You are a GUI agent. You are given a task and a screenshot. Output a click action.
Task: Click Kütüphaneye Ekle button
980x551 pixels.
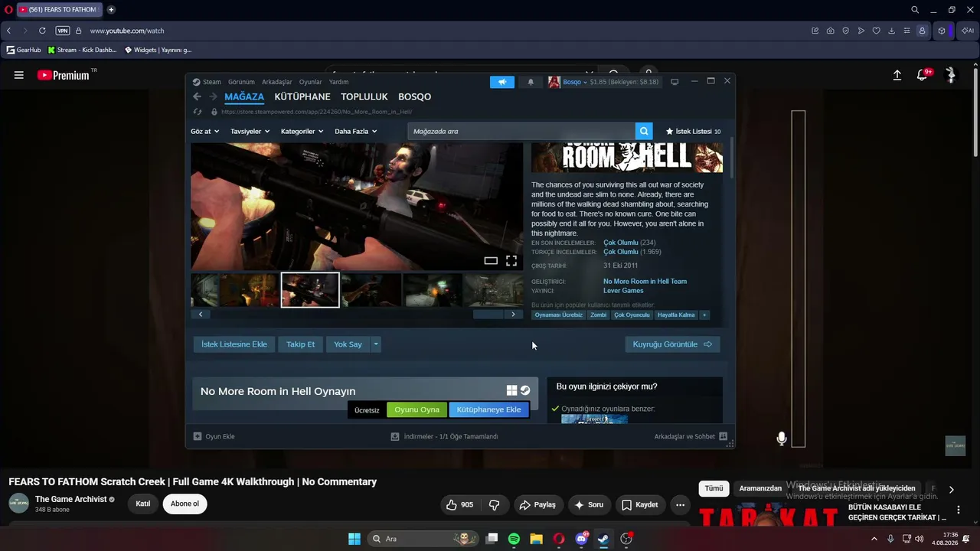tap(488, 409)
